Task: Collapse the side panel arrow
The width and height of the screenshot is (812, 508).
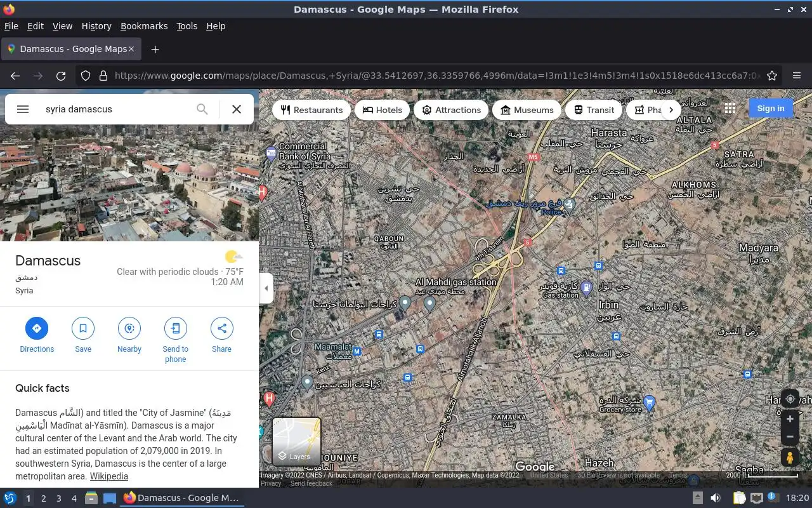Action: tap(266, 288)
